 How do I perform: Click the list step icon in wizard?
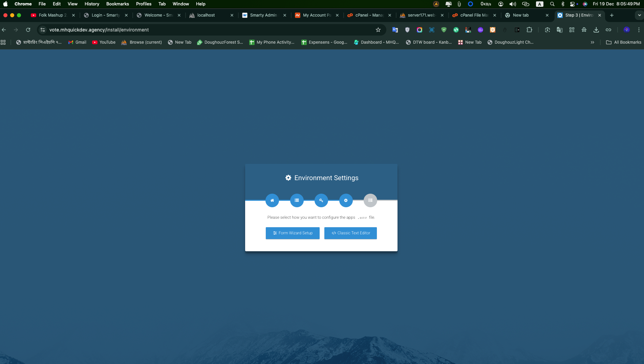(x=297, y=200)
